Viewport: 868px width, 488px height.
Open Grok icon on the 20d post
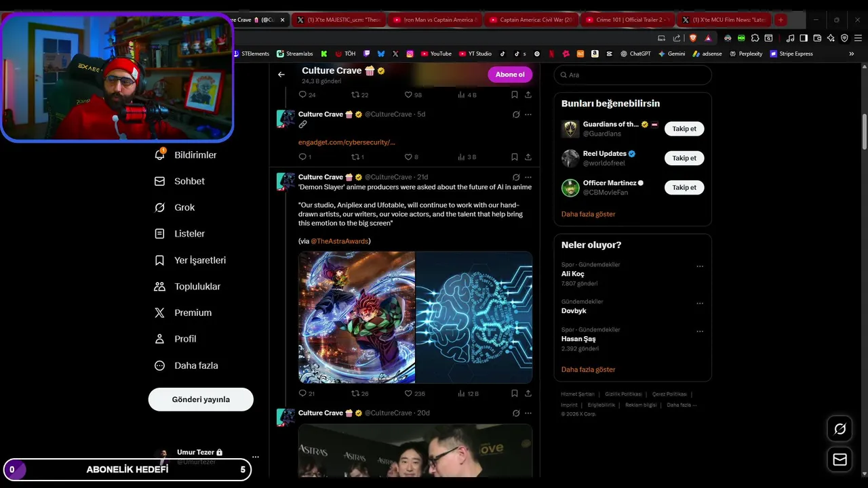click(x=516, y=413)
